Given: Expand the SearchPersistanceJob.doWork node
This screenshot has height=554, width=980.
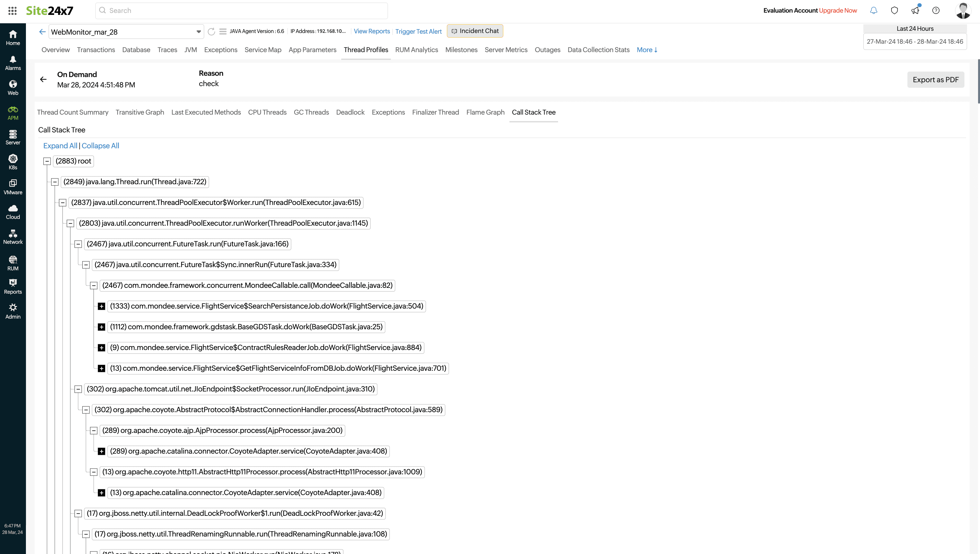Looking at the screenshot, I should tap(101, 306).
